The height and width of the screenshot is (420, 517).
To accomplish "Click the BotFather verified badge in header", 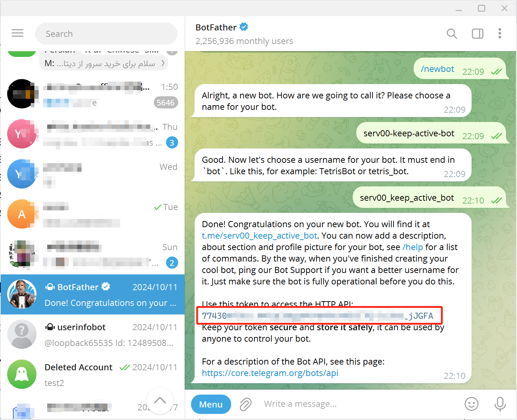I will point(244,27).
